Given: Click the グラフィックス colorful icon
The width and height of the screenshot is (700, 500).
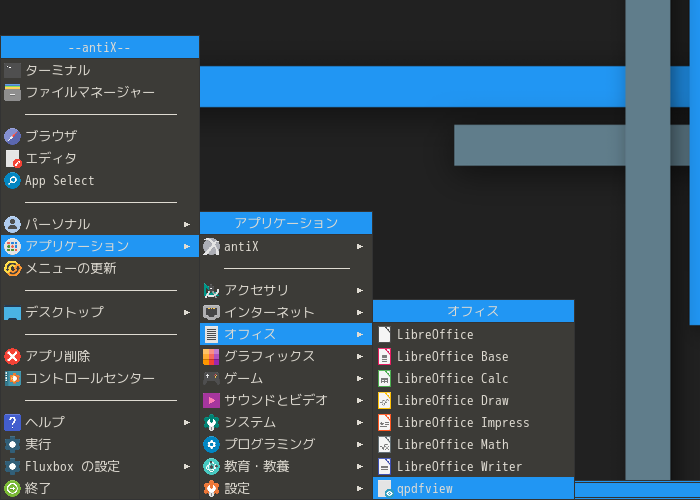Looking at the screenshot, I should click(x=211, y=356).
